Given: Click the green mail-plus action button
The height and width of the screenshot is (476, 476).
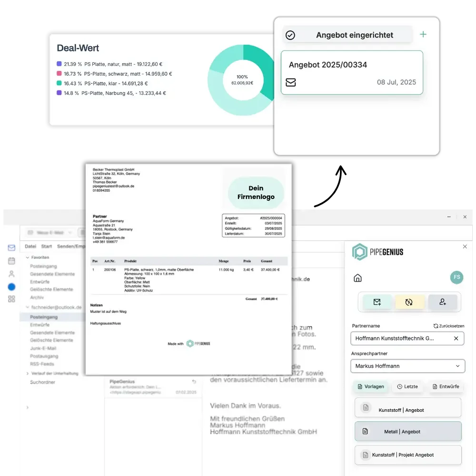Looking at the screenshot, I should point(377,302).
